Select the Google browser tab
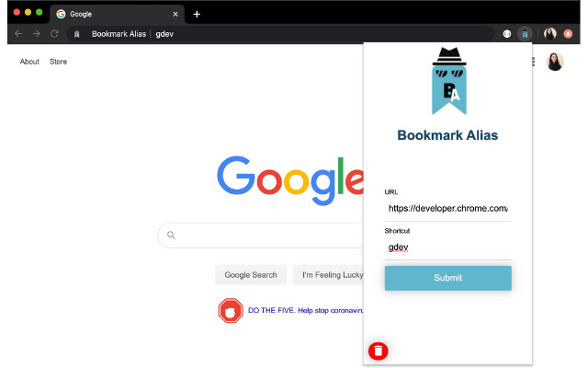The image size is (588, 368). tap(117, 15)
